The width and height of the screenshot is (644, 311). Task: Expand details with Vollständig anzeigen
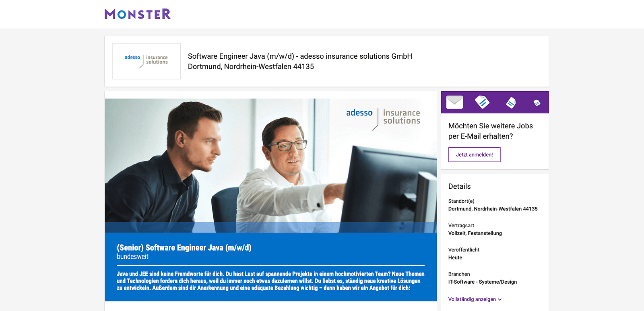[475, 299]
